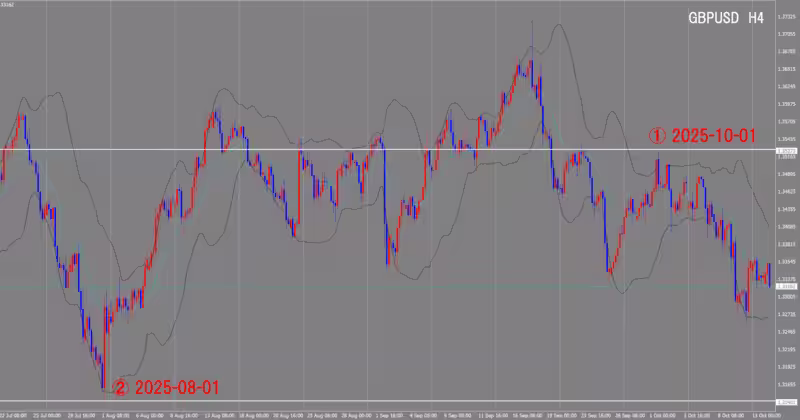
Task: Click the 1 Sep 16:00 time axis label
Action: coord(389,412)
